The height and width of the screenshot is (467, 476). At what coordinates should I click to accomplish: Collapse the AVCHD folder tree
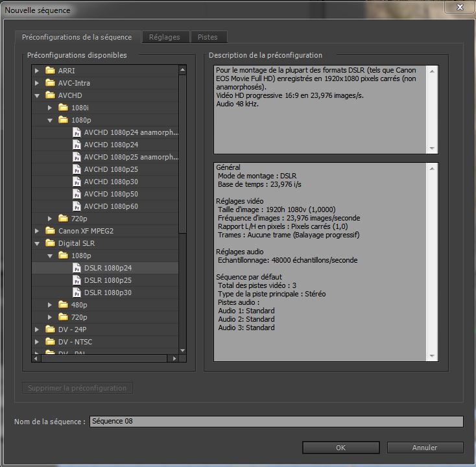37,95
